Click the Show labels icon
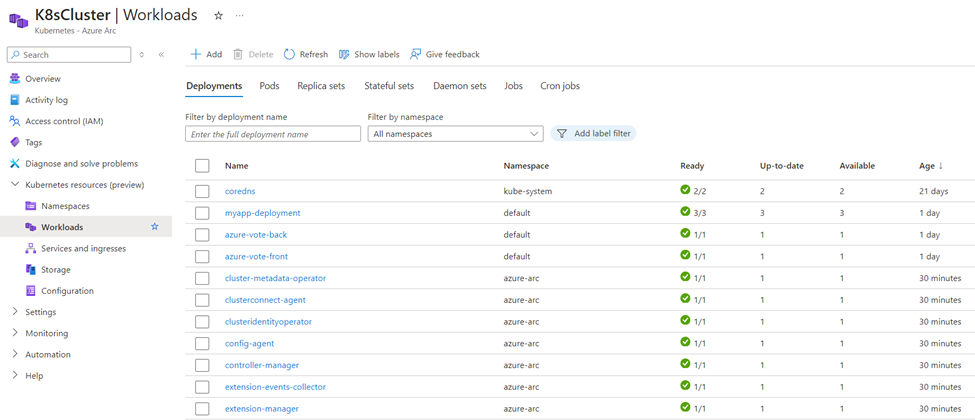 pyautogui.click(x=344, y=54)
